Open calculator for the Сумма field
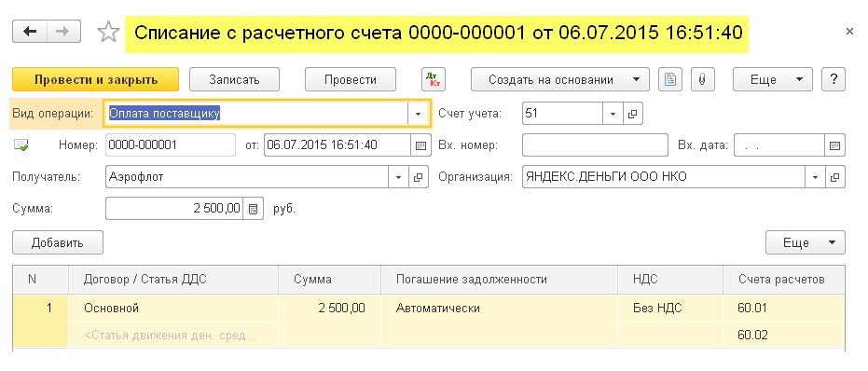The image size is (868, 371). point(253,209)
